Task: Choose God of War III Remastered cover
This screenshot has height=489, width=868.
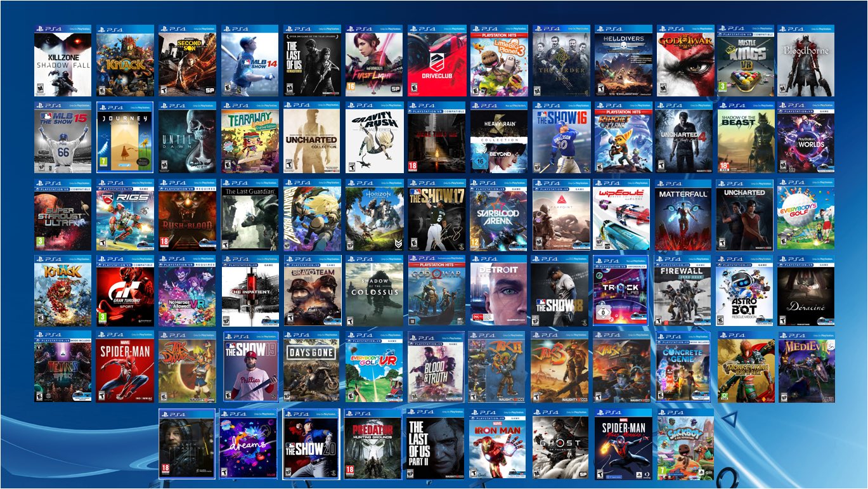Action: [x=685, y=61]
